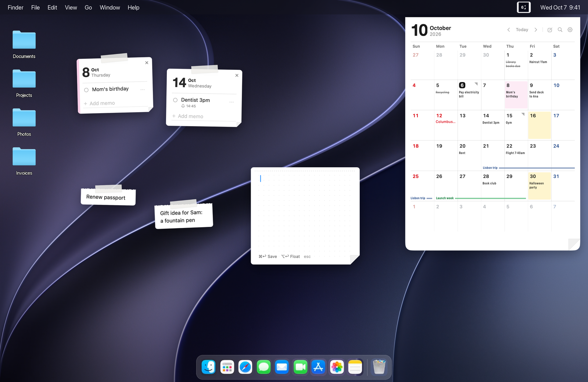
Task: Click the reminder bell on Dentist 3pm
Action: [183, 106]
